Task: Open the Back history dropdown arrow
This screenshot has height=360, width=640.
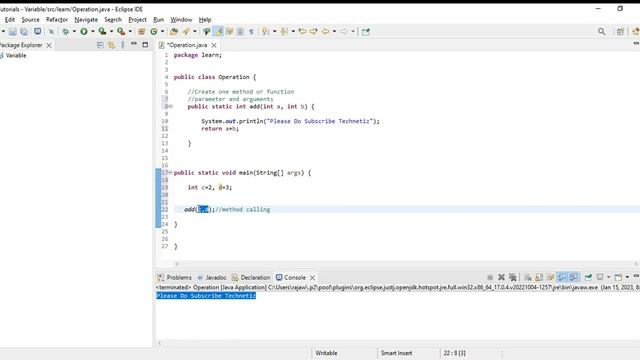Action: [334, 31]
